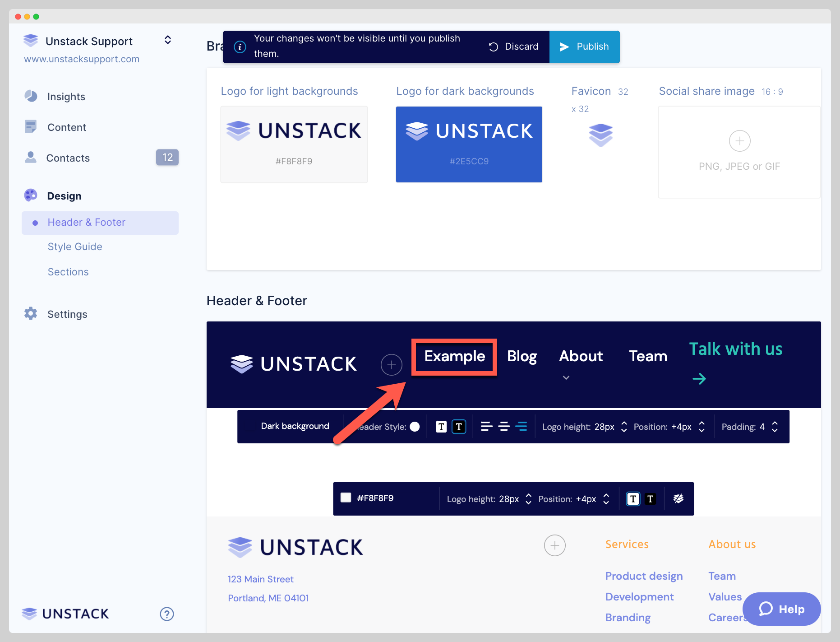Choose the left alignment icon

(x=487, y=426)
